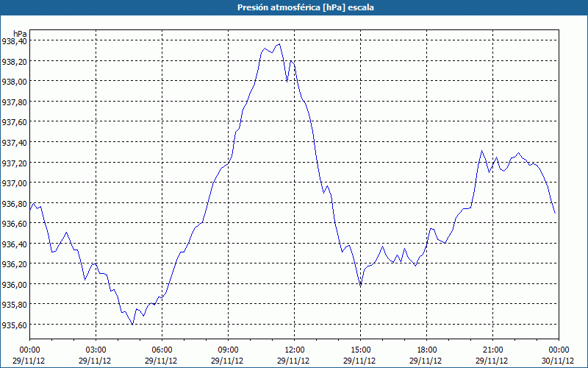Select the 935,80 scale value

click(14, 305)
